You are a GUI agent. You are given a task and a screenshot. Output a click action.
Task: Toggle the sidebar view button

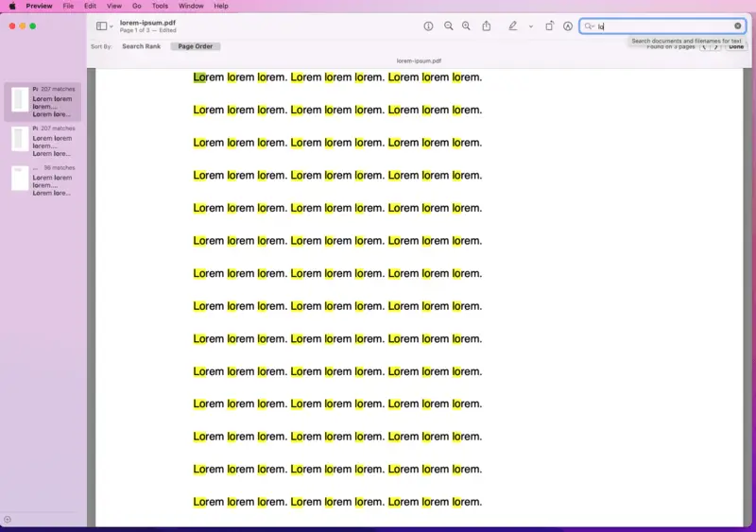coord(101,26)
